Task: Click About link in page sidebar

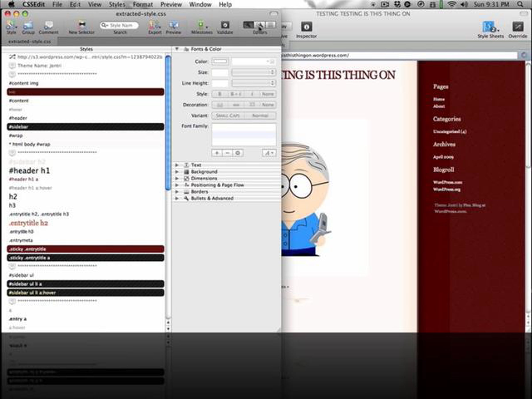Action: (439, 106)
